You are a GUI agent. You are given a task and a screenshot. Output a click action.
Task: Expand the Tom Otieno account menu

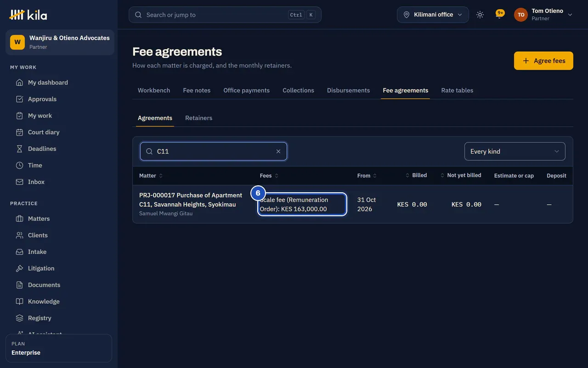[x=543, y=15]
